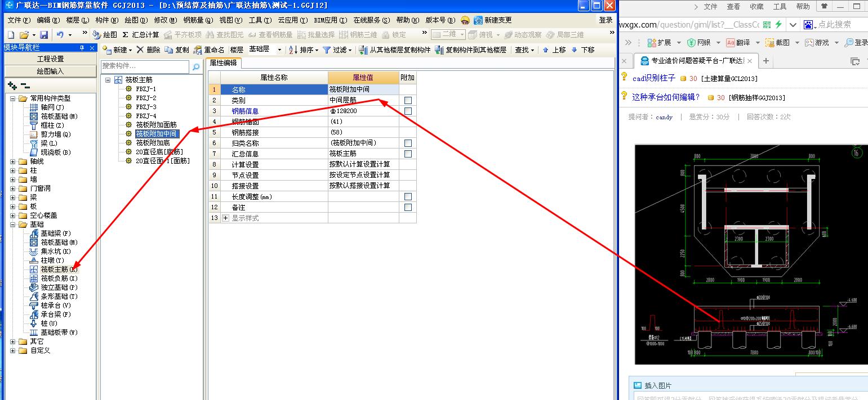Viewport: 868px width, 400px height.
Task: Select 现浇板(B) in navigation tree
Action: (50, 152)
